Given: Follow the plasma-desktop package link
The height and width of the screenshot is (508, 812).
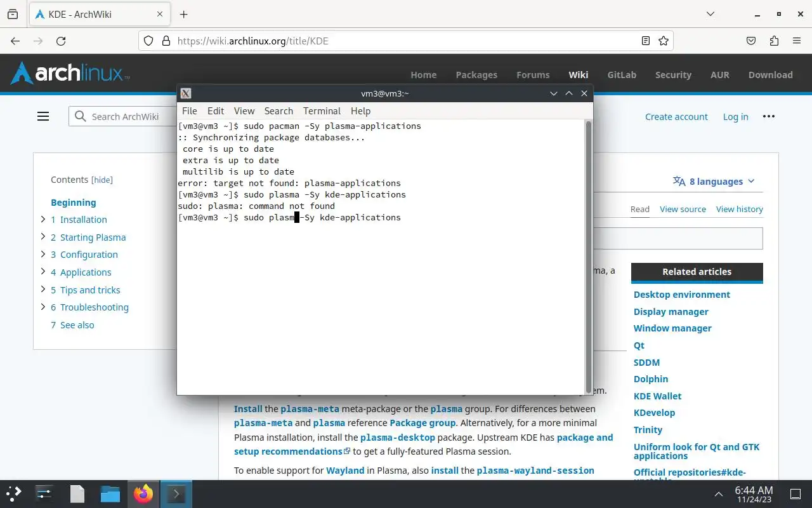Looking at the screenshot, I should [x=398, y=437].
